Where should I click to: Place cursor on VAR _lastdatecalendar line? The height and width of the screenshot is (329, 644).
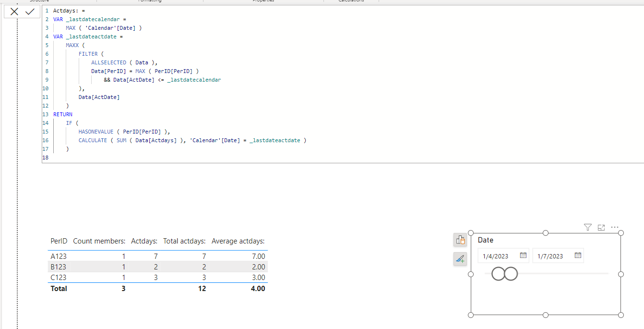click(90, 19)
